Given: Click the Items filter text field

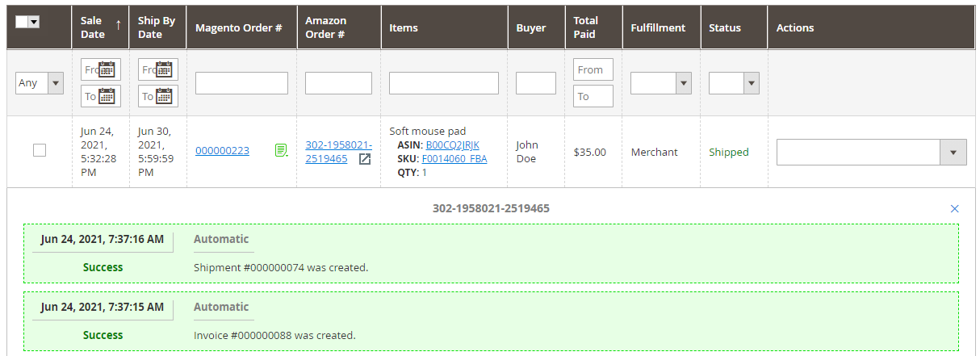Looking at the screenshot, I should point(443,83).
